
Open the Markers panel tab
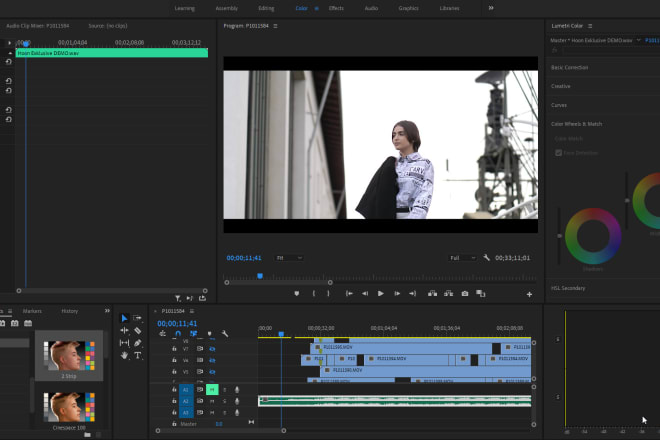32,311
